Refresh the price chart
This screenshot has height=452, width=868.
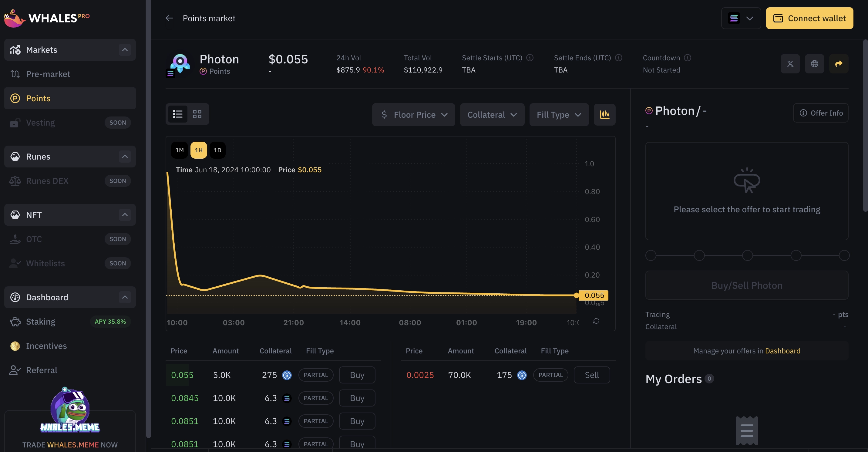pos(596,321)
